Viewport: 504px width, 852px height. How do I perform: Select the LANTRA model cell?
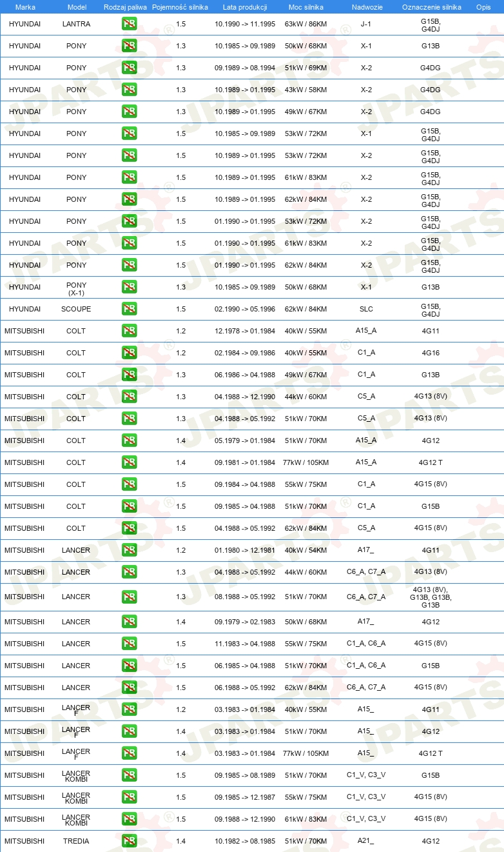click(x=76, y=24)
